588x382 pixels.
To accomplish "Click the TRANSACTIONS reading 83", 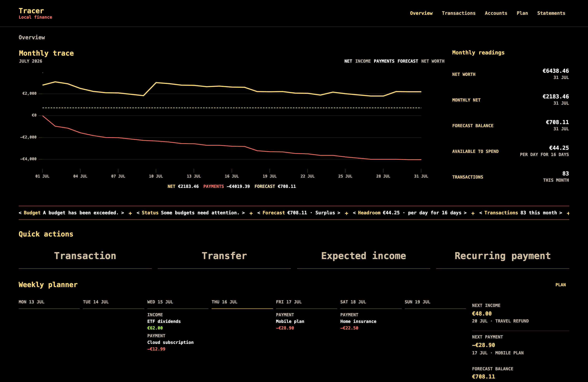I will pyautogui.click(x=565, y=174).
